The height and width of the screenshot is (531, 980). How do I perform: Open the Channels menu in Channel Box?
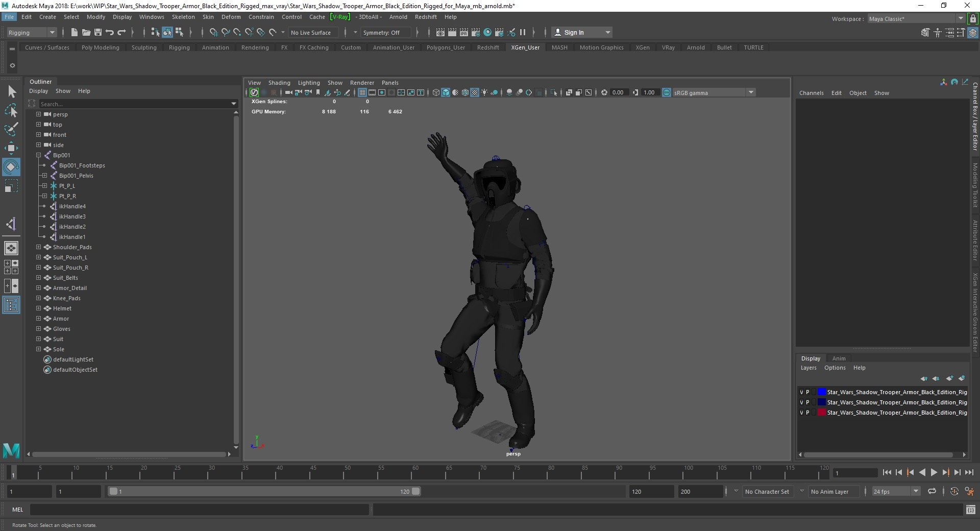tap(811, 93)
